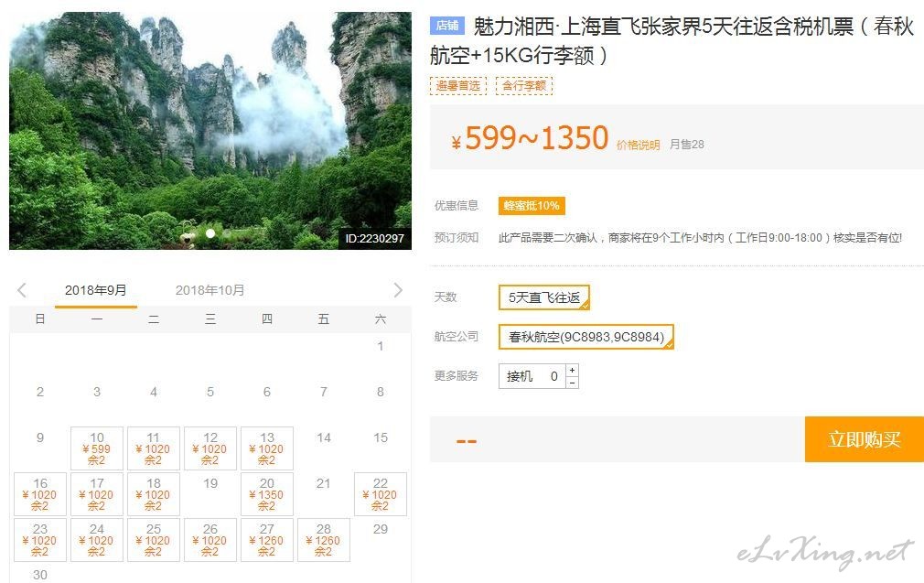This screenshot has width=924, height=583.
Task: Click the 避暑首选 tag
Action: point(457,85)
